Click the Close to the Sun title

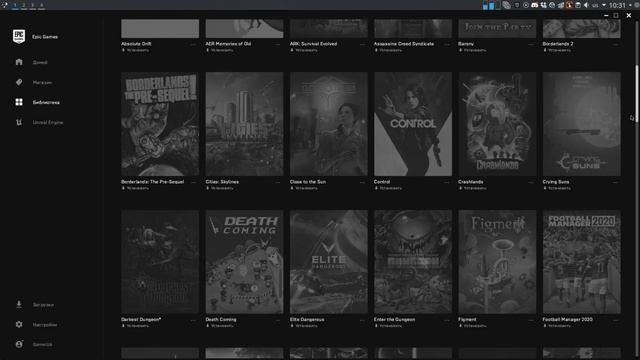(x=308, y=182)
